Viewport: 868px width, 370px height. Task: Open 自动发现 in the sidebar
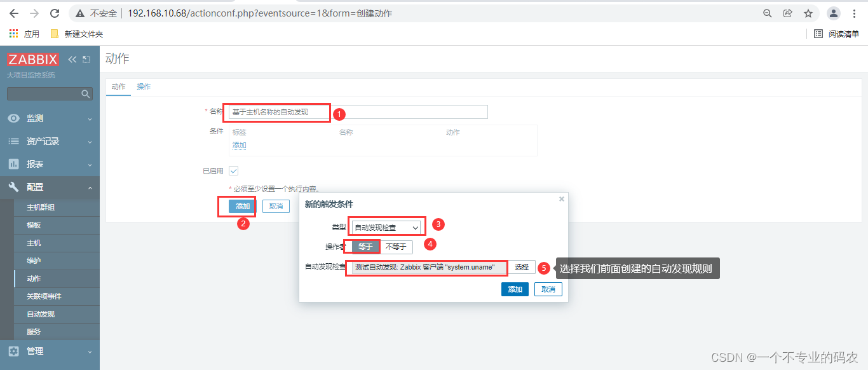tap(57, 314)
